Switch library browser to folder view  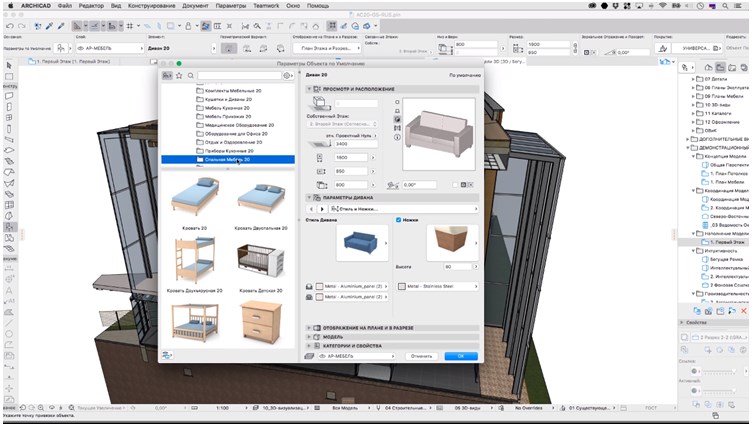(167, 75)
